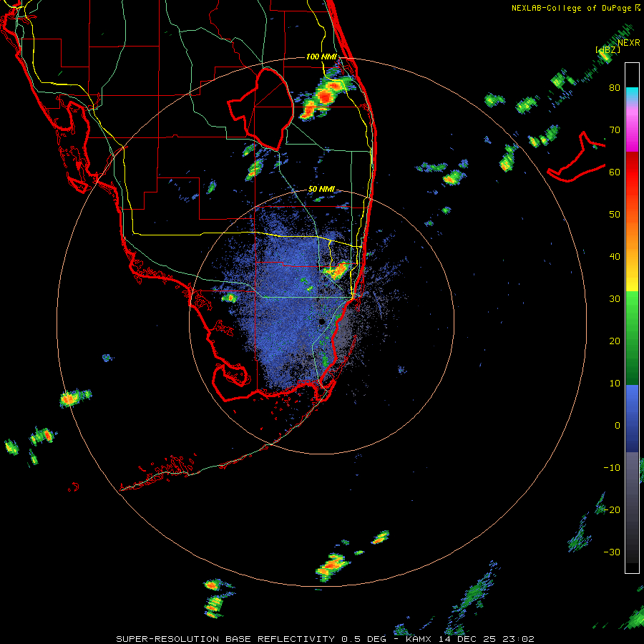This screenshot has width=644, height=644.
Task: Click the 14 DEC 25 date text
Action: 466,639
